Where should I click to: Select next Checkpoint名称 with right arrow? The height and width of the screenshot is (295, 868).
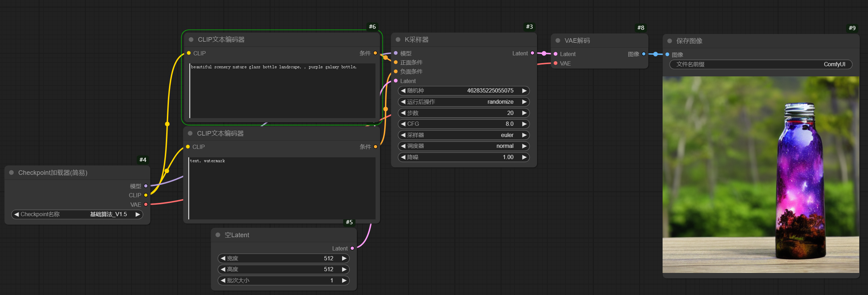138,214
